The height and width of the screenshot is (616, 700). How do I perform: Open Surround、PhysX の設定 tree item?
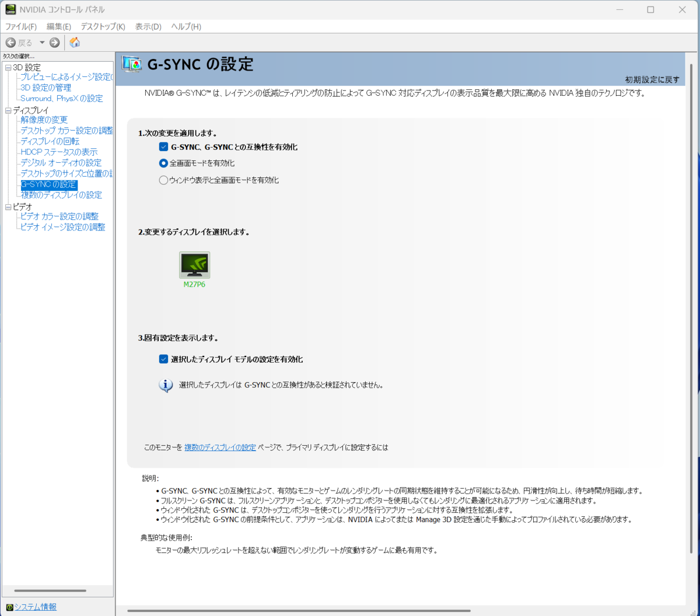click(x=61, y=99)
